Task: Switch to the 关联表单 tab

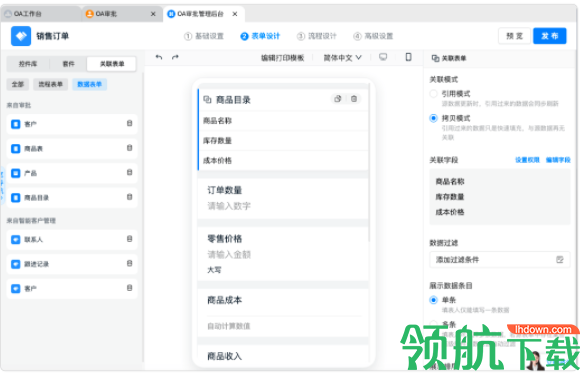Action: [x=112, y=64]
